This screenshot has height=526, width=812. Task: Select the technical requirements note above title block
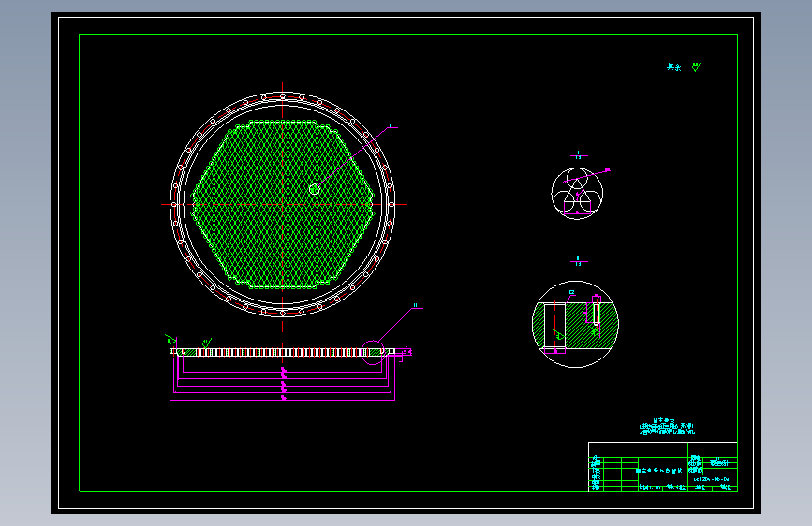(667, 427)
